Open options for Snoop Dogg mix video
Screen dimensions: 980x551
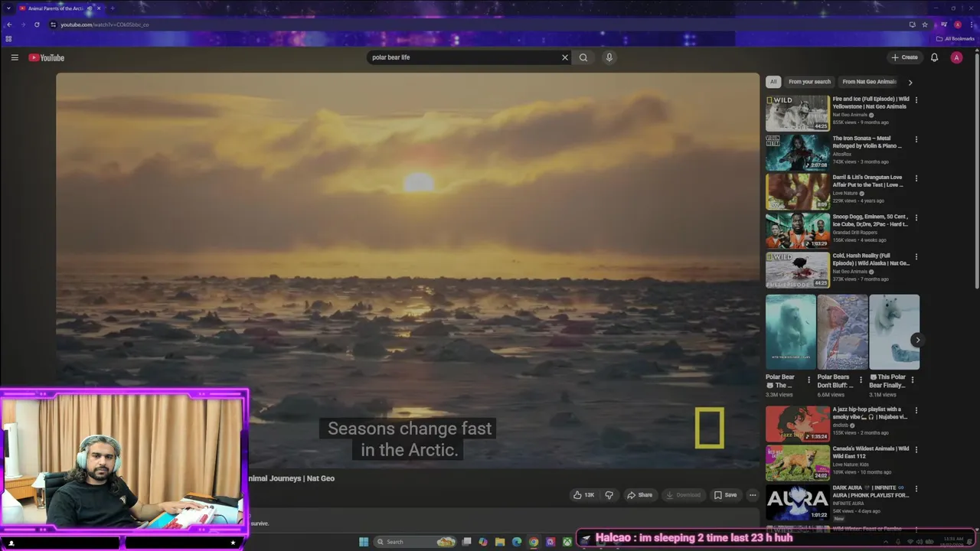point(916,217)
